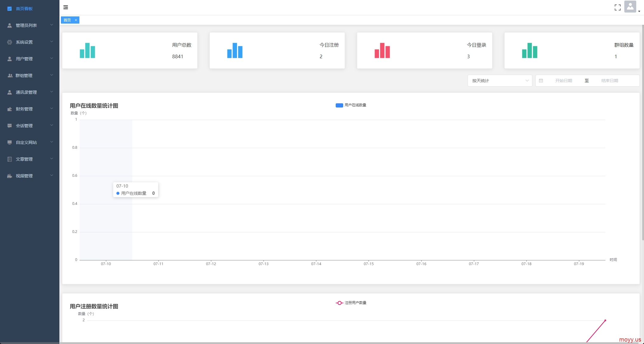
Task: Expand the 文章管理 menu chevron
Action: coord(52,159)
